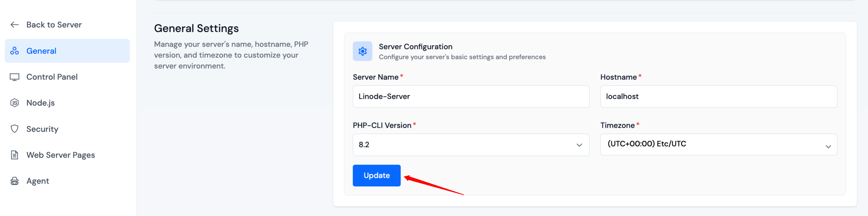Click the Server Configuration gear icon
The width and height of the screenshot is (868, 216).
point(362,51)
